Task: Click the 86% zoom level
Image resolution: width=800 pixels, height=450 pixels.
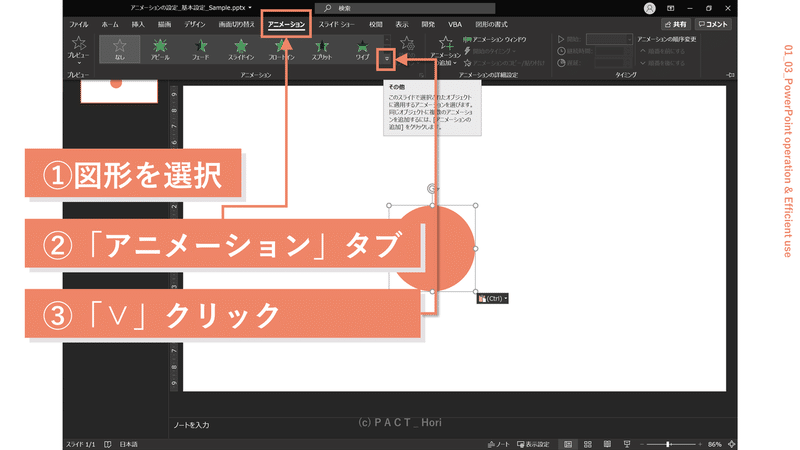Action: (x=715, y=444)
